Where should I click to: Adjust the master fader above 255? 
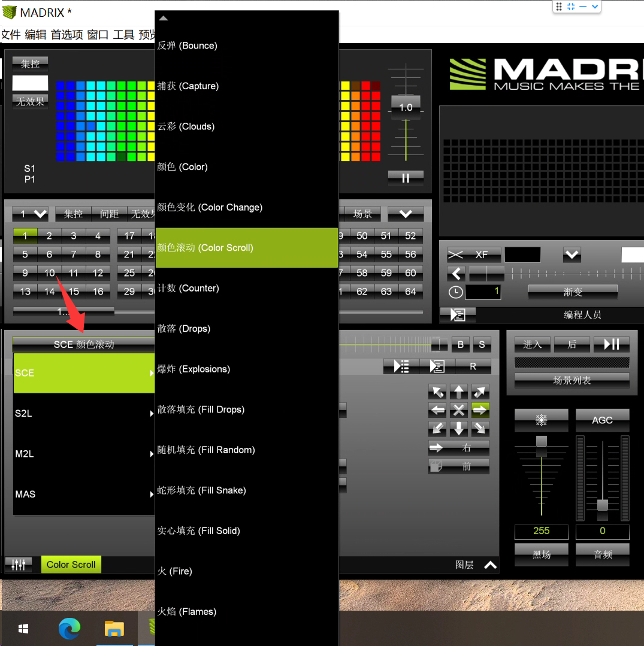542,446
